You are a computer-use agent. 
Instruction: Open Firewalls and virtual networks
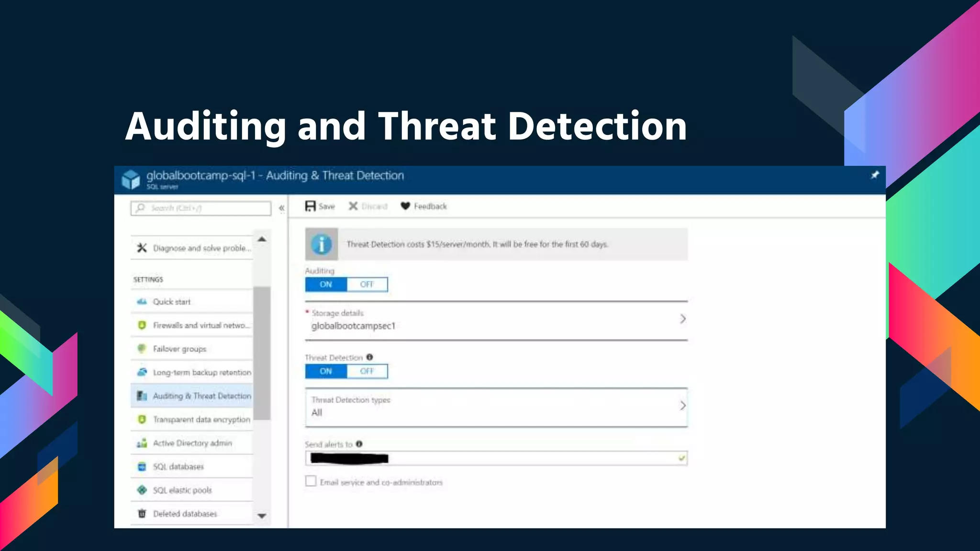pos(192,325)
